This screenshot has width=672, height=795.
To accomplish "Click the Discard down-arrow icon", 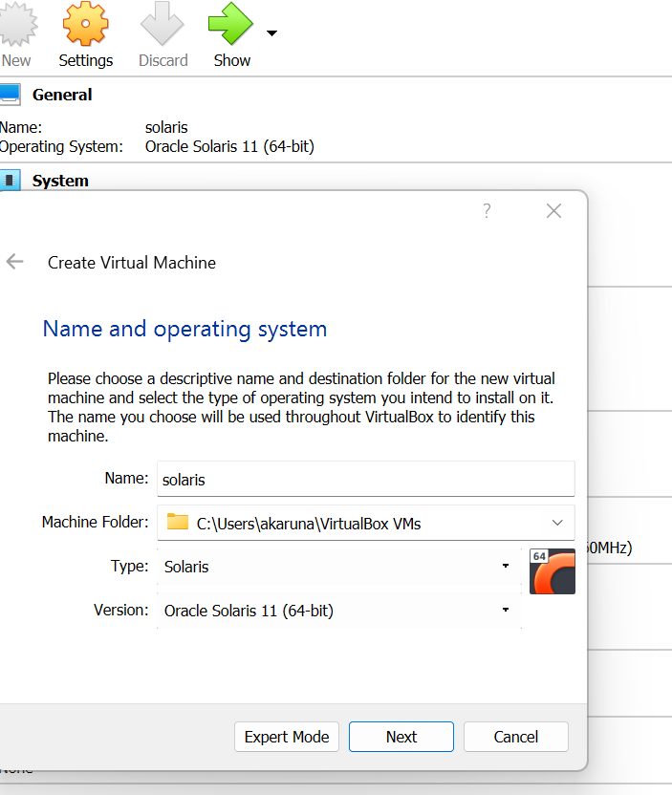I will [x=163, y=24].
